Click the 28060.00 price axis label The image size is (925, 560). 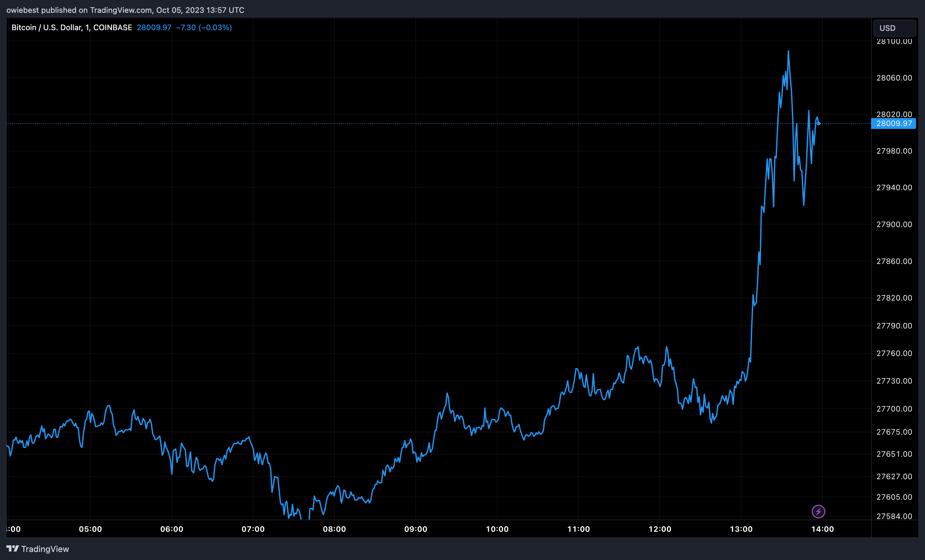click(x=894, y=78)
